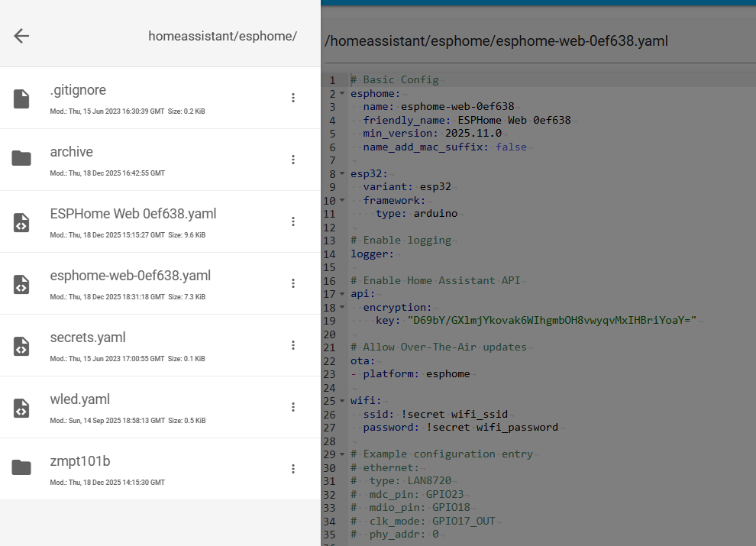Fold the framework block at line 10
756x546 pixels.
tap(342, 201)
